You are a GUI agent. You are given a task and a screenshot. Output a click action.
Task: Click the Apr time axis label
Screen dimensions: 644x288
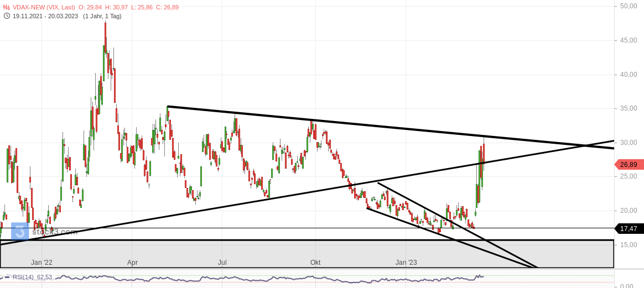(132, 262)
